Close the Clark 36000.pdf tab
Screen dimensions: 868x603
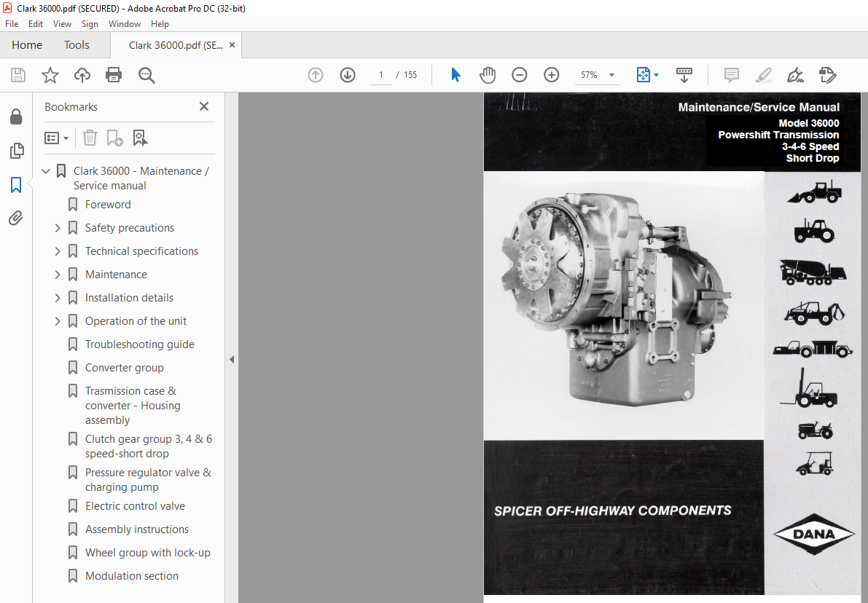(x=232, y=45)
